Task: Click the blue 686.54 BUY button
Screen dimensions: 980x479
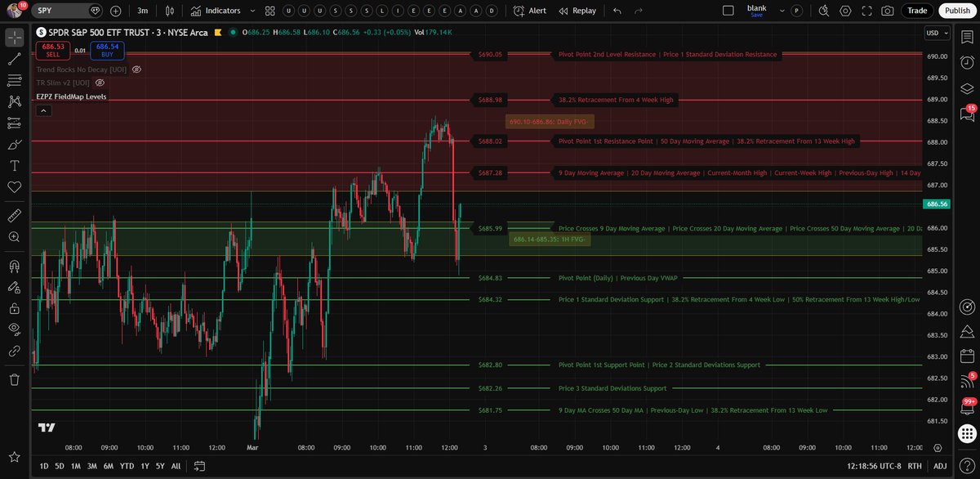Action: (107, 50)
